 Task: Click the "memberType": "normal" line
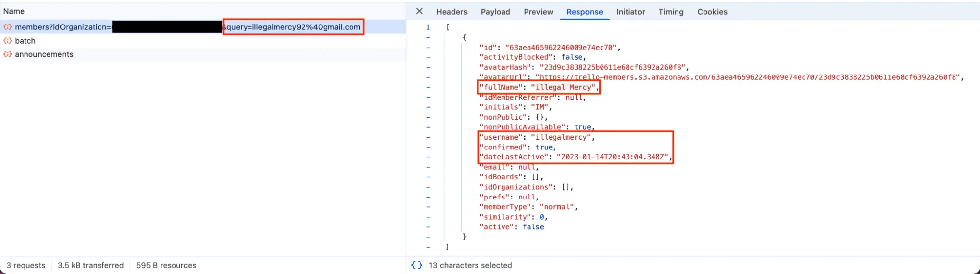click(528, 207)
